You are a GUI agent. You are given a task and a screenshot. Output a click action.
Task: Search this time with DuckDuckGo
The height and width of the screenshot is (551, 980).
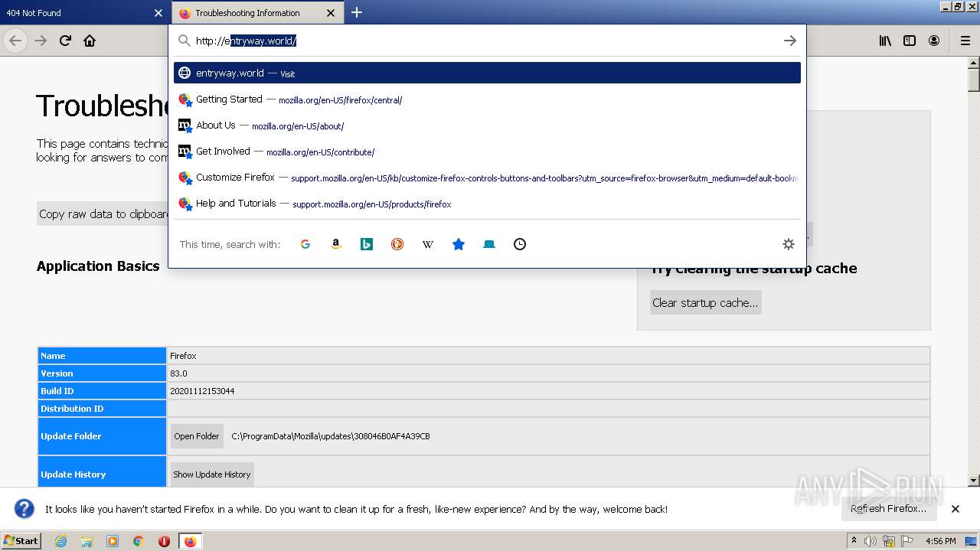(x=397, y=244)
